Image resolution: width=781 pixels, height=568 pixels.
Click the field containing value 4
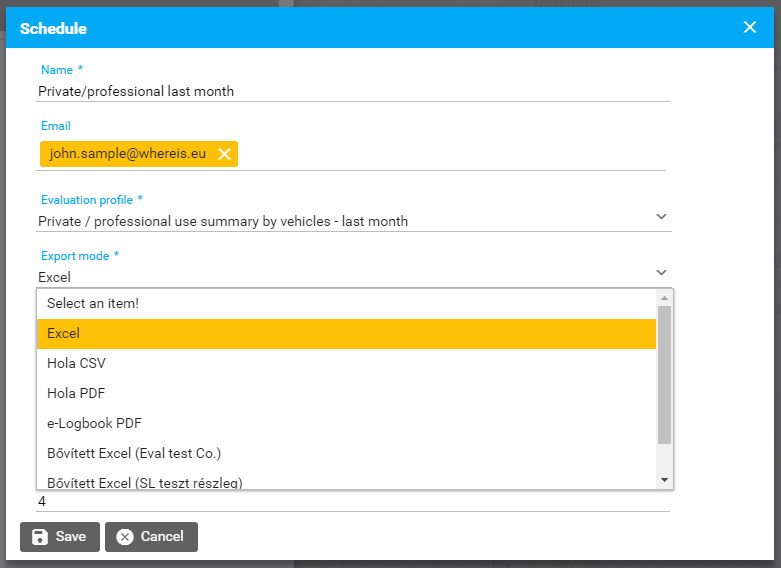point(352,501)
